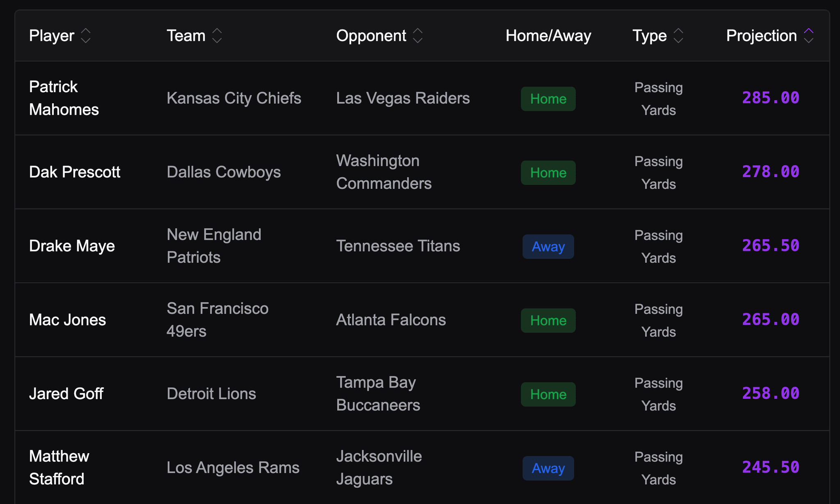Click the Opponent sort arrows

[418, 36]
